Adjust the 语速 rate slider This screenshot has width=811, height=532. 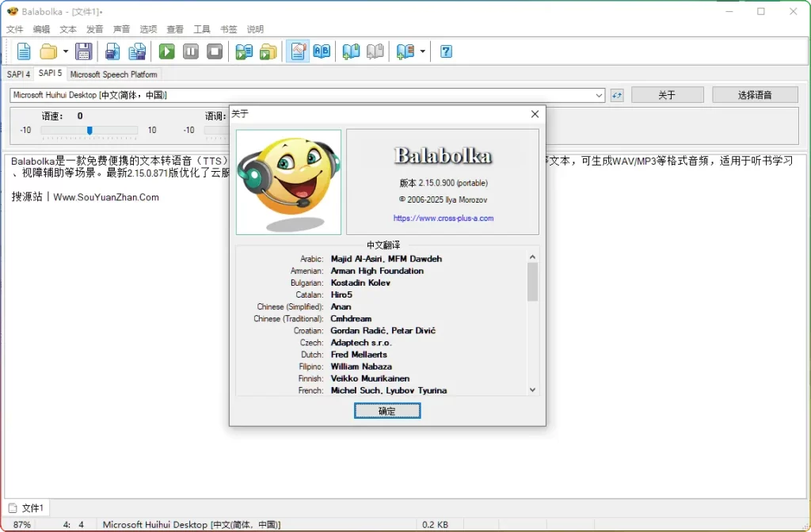click(x=89, y=131)
